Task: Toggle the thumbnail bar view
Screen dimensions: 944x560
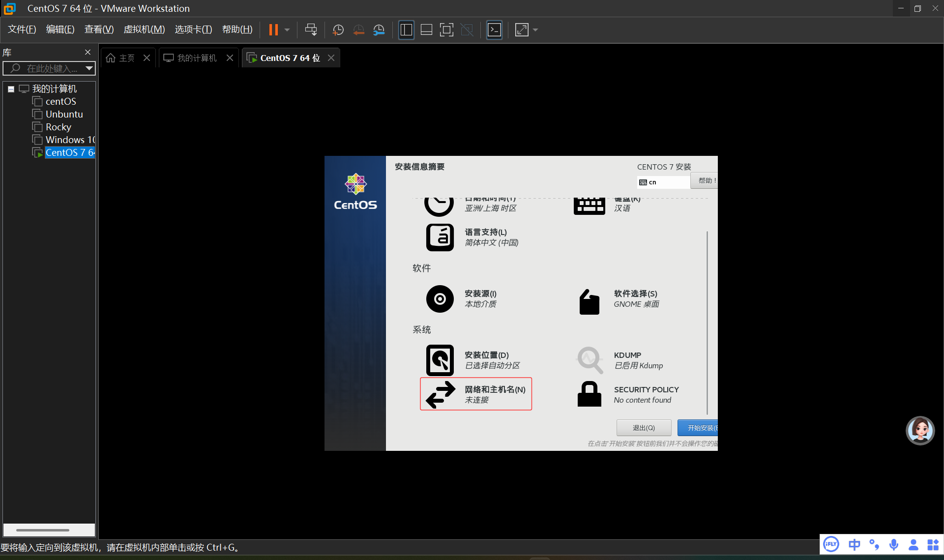Action: (x=426, y=30)
